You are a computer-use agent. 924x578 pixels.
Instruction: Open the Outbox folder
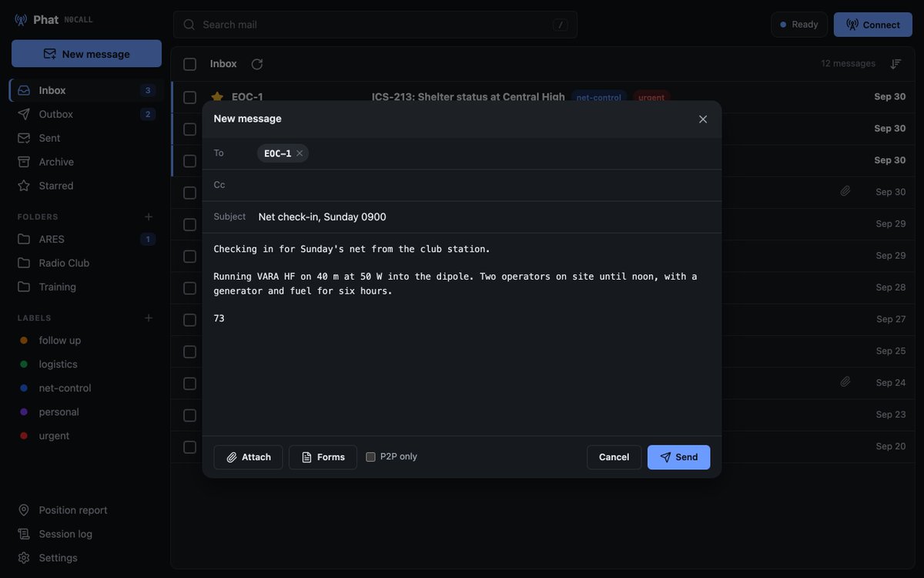tap(85, 114)
